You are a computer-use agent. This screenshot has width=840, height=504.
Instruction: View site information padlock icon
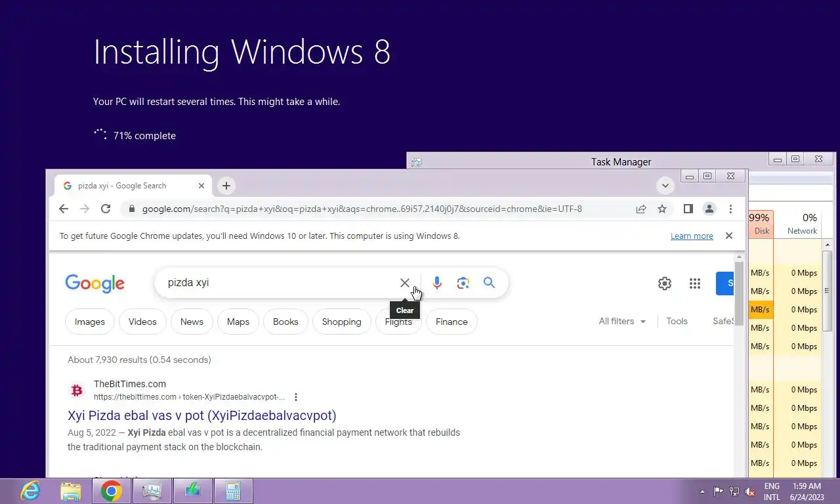coord(131,209)
